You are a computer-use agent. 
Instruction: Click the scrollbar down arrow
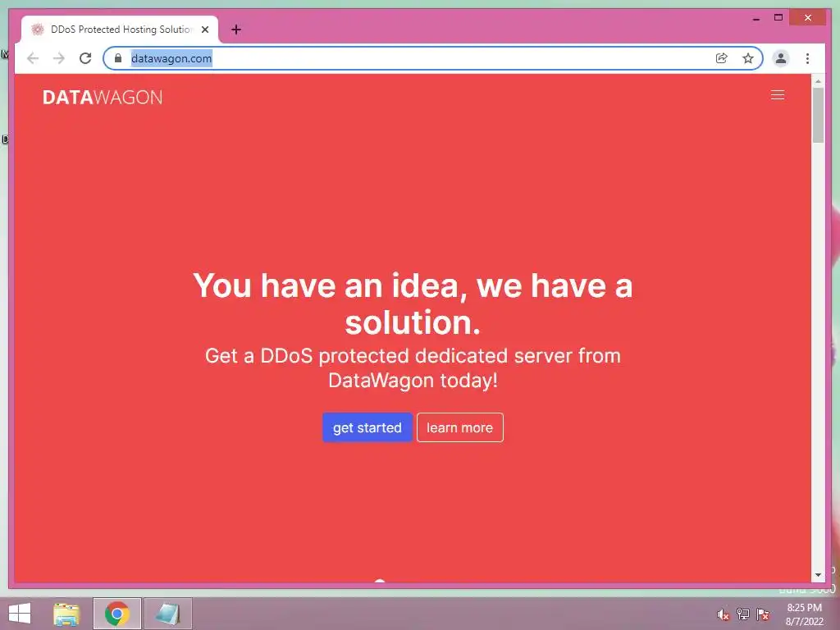click(818, 575)
